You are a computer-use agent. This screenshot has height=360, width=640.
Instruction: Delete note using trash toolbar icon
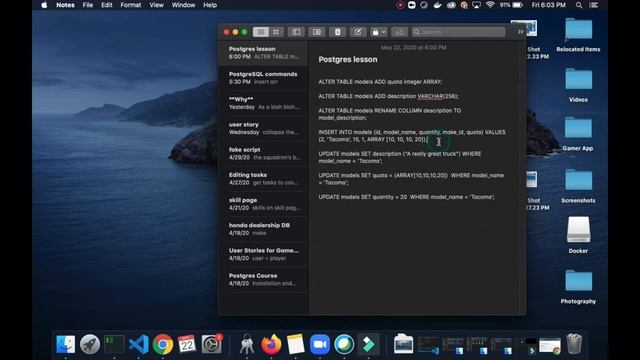pos(338,32)
